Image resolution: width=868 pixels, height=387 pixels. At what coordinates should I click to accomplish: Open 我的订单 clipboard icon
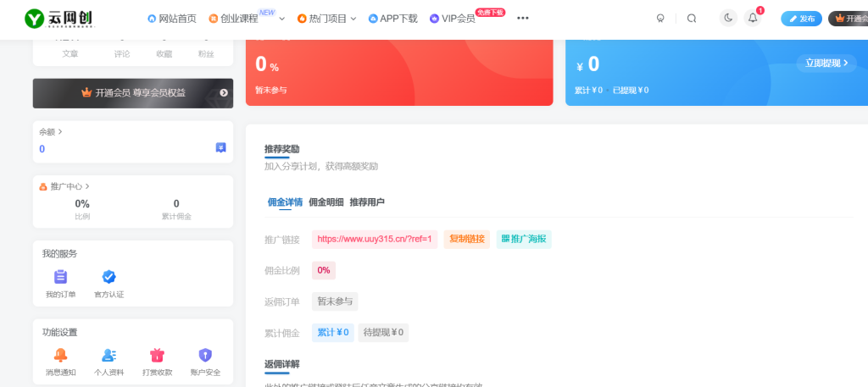pyautogui.click(x=60, y=277)
